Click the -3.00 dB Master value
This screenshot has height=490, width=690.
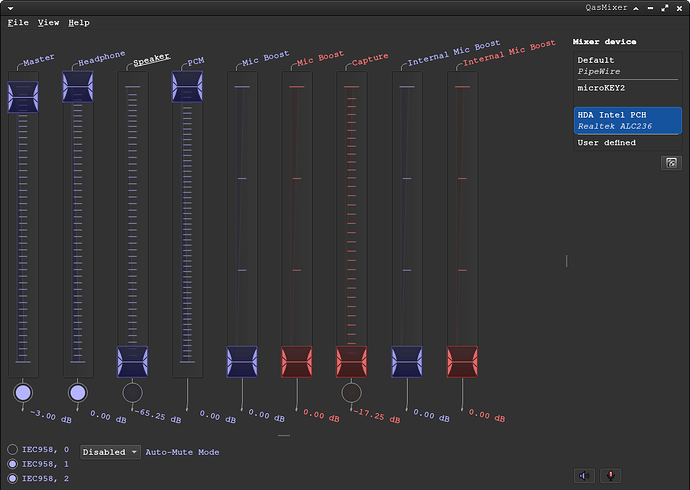51,416
